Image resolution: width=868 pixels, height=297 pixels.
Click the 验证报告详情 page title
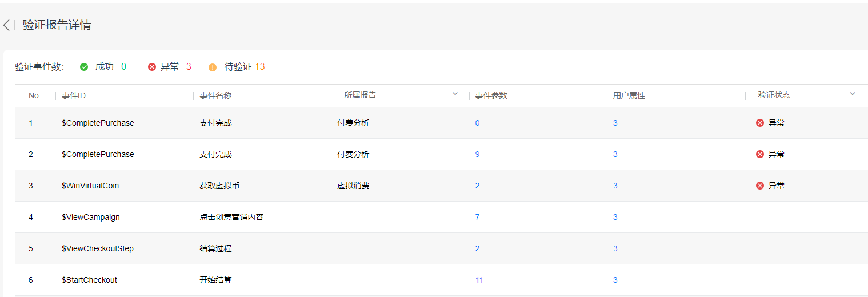coord(57,25)
